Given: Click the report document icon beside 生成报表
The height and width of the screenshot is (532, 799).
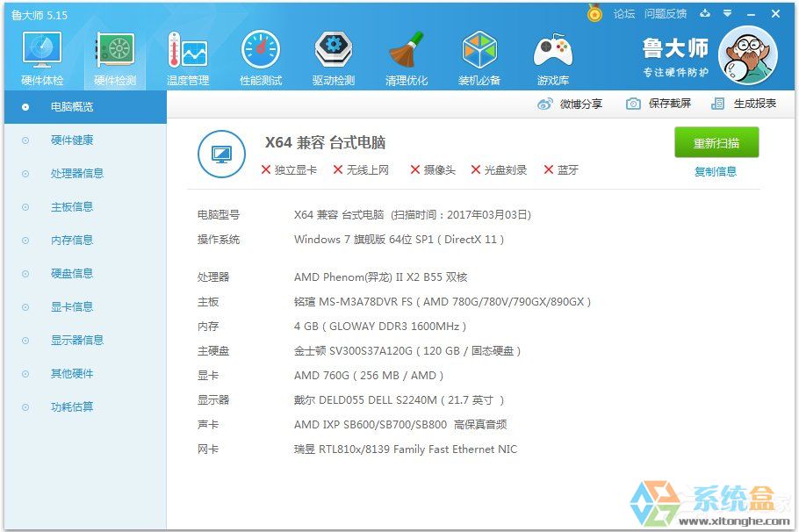Looking at the screenshot, I should (x=717, y=104).
